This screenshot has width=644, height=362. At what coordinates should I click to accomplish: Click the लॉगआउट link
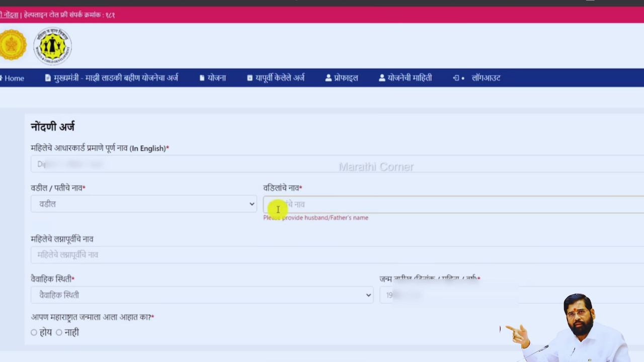coord(486,78)
